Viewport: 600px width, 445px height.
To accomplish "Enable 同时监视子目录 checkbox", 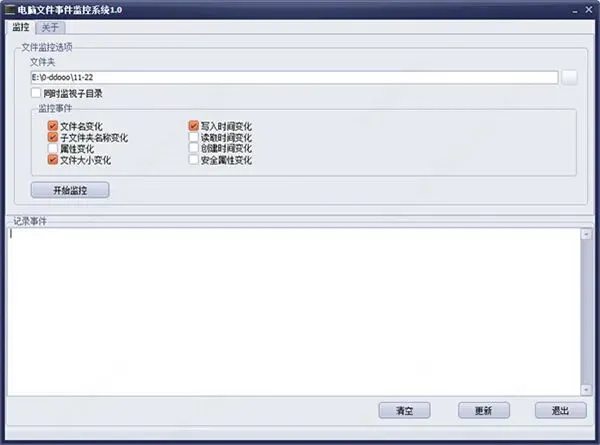I will point(36,93).
